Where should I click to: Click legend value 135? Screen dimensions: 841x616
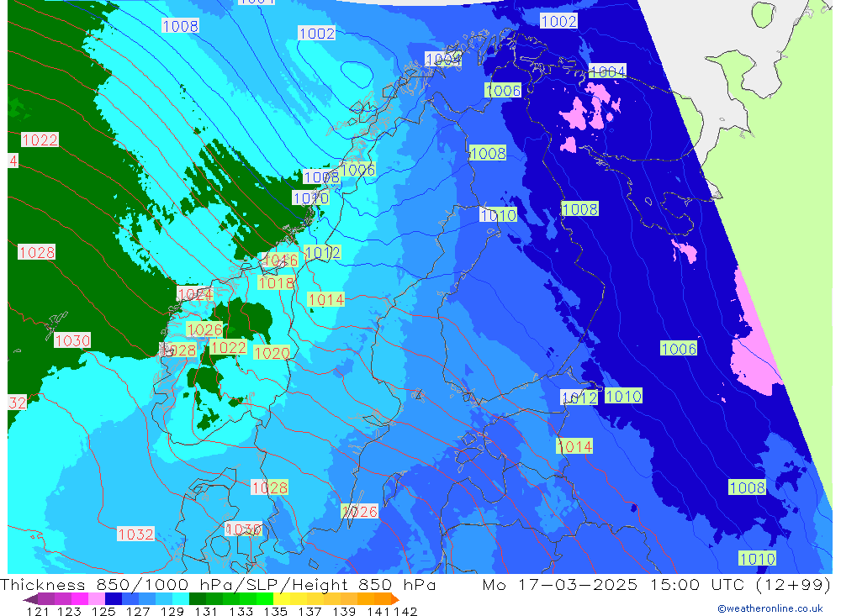coord(276,612)
